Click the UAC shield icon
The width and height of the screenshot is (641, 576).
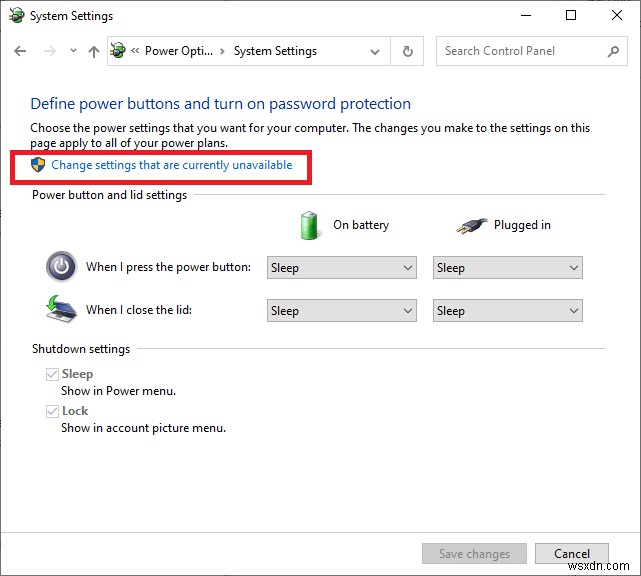(38, 165)
